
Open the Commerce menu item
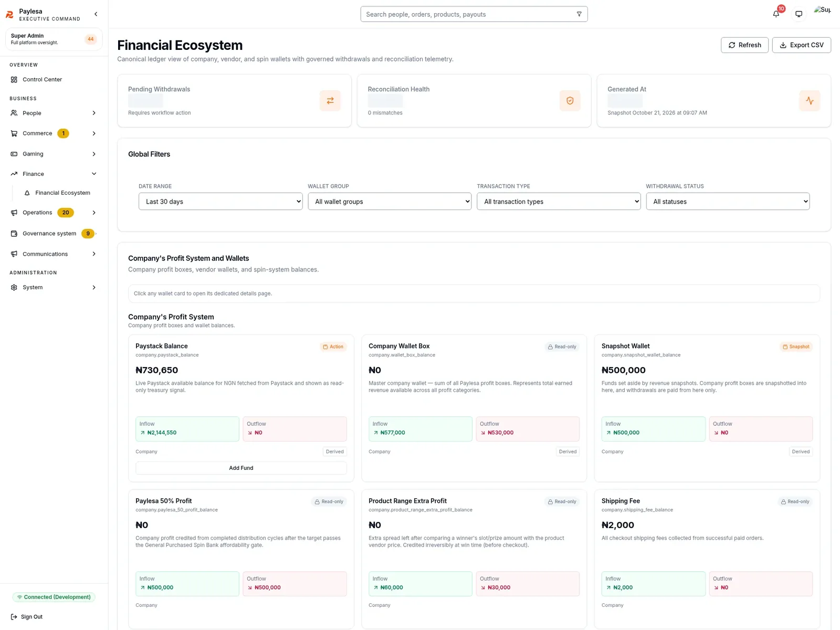click(x=54, y=133)
